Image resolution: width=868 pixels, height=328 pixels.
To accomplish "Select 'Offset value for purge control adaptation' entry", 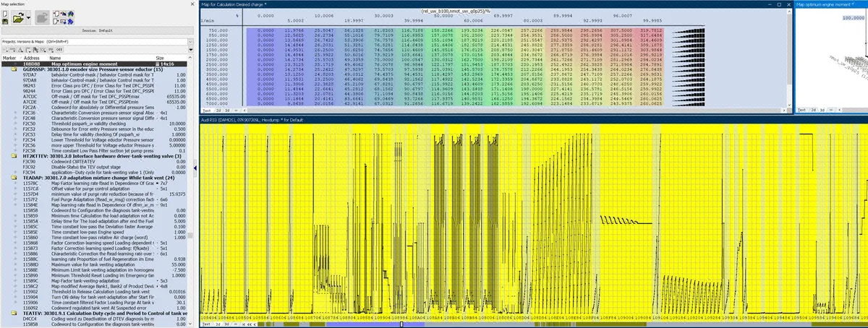I will pyautogui.click(x=93, y=190).
